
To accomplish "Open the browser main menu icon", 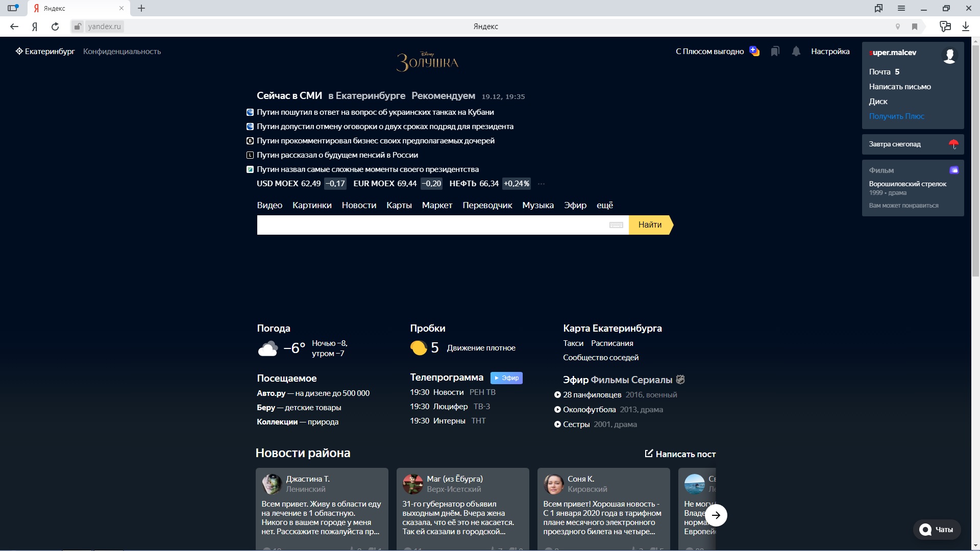I will (x=901, y=8).
